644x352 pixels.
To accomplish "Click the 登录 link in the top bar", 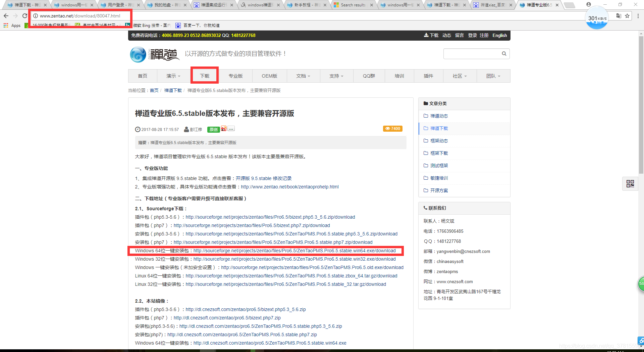I will pos(472,35).
